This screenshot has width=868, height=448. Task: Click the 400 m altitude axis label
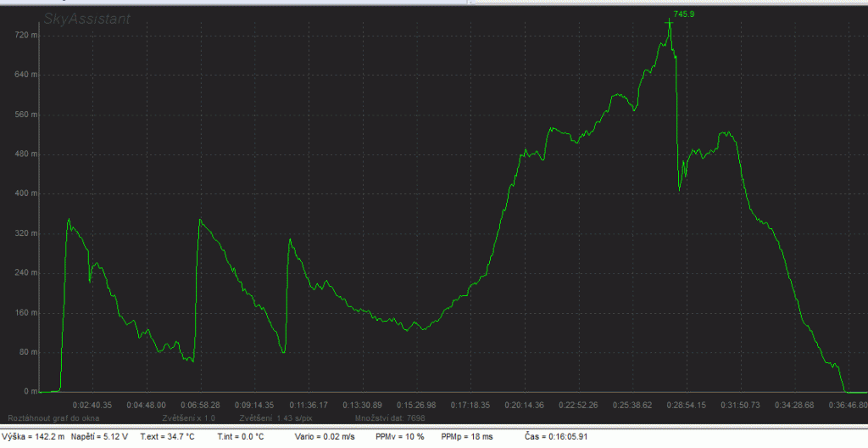pyautogui.click(x=27, y=193)
